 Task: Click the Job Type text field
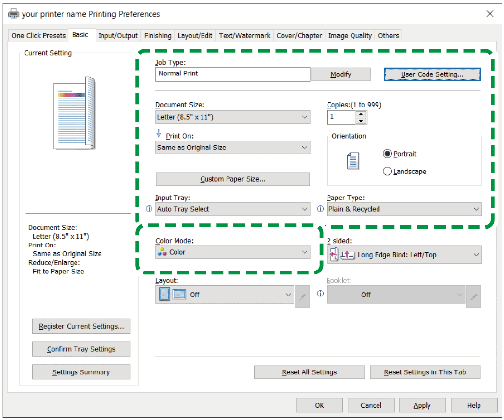pyautogui.click(x=233, y=74)
